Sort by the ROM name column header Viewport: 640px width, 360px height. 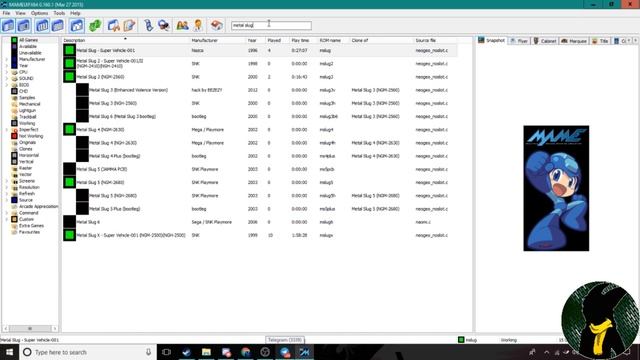click(x=333, y=40)
